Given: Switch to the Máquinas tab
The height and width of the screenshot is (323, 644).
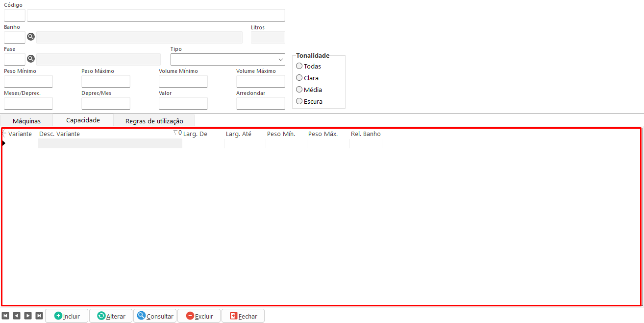Looking at the screenshot, I should [26, 121].
